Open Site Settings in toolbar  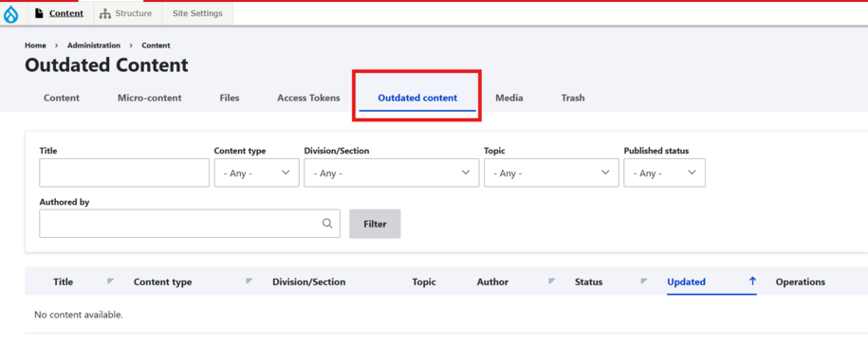tap(197, 13)
